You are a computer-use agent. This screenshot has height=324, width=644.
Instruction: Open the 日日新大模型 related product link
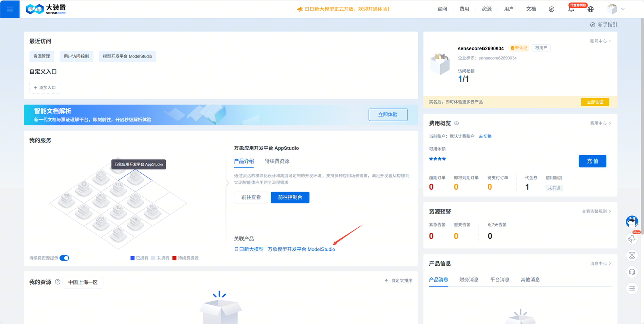tap(249, 249)
